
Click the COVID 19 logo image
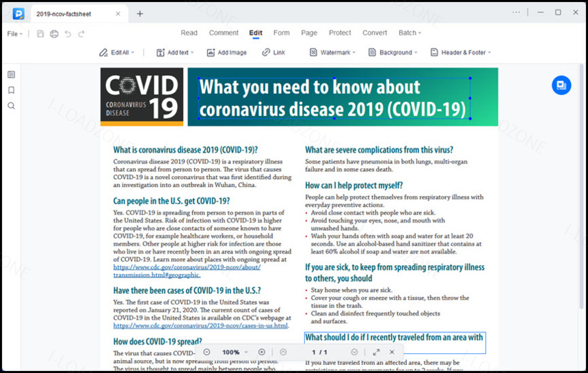[x=142, y=97]
